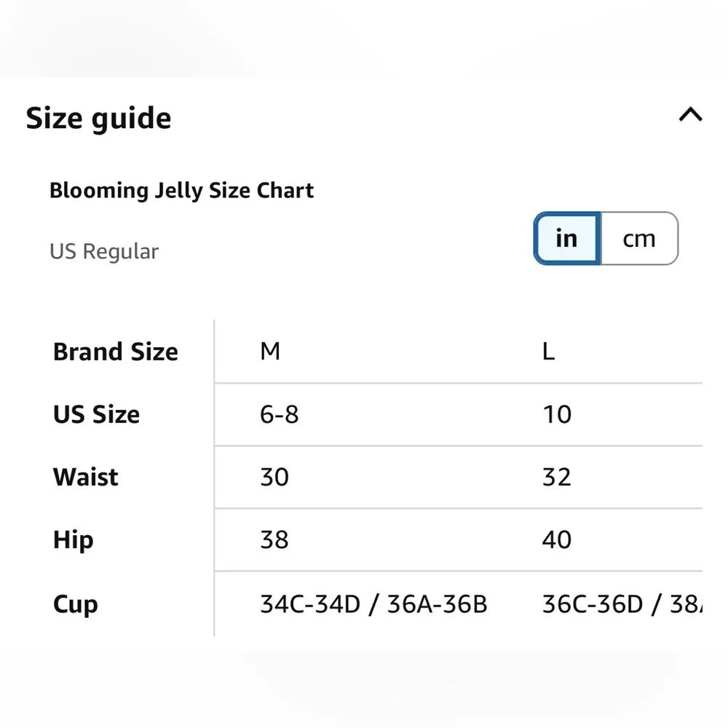Viewport: 728px width, 728px height.
Task: Click the US Regular label
Action: [104, 252]
